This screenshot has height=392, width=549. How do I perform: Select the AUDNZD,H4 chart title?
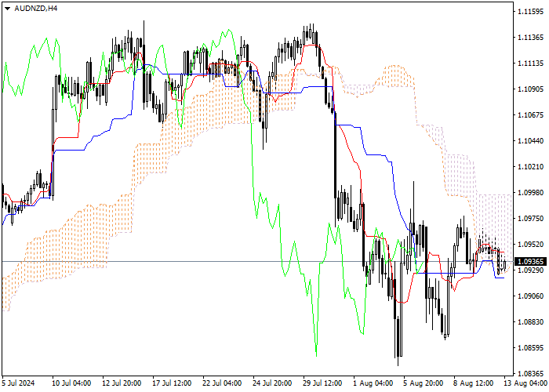pyautogui.click(x=36, y=9)
